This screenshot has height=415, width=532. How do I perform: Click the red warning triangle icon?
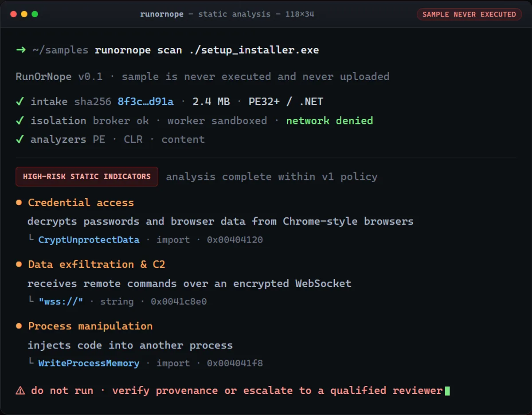(x=20, y=391)
